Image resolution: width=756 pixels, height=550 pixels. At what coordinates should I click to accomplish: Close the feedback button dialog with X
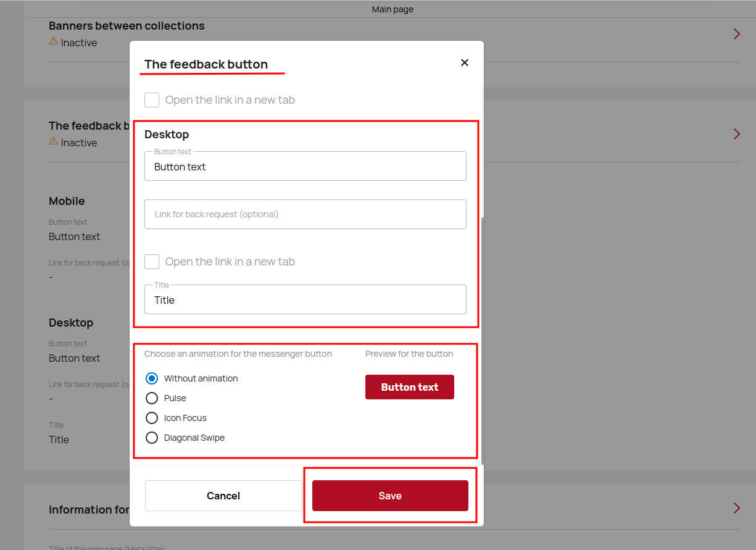tap(465, 62)
